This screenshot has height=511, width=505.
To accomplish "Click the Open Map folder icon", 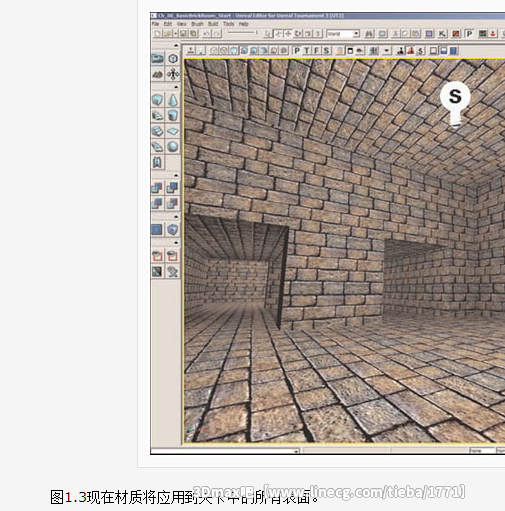I will point(168,34).
